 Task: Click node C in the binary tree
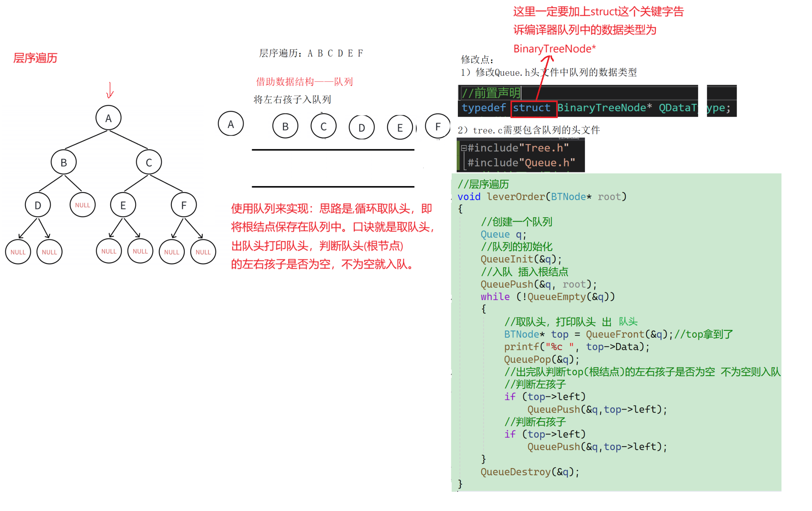[148, 162]
